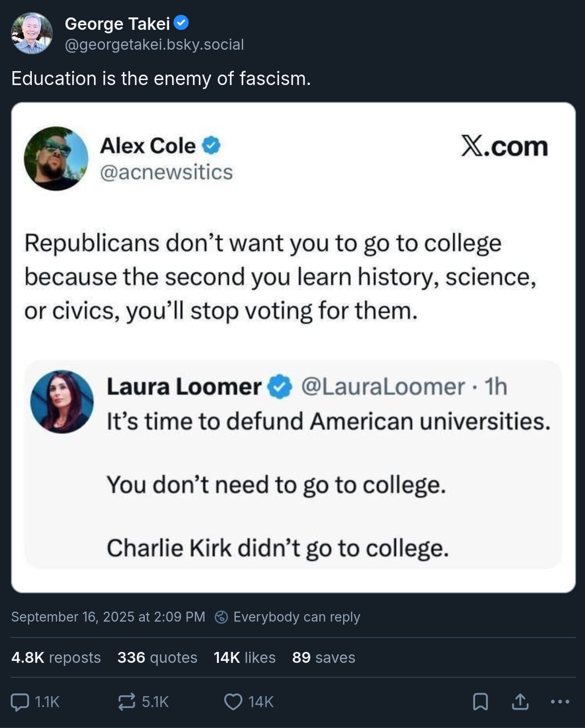Open the embedded X.com screenshot image
This screenshot has height=728, width=585.
coord(292,348)
